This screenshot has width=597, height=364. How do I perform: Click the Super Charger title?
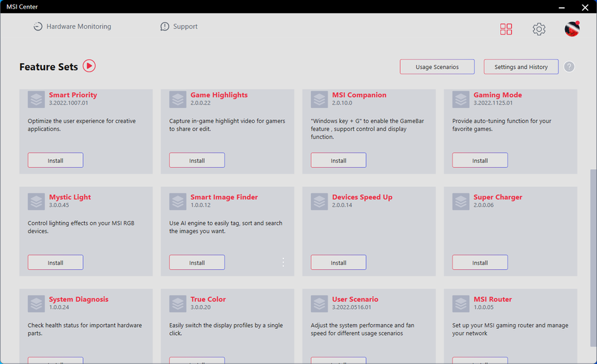[497, 197]
